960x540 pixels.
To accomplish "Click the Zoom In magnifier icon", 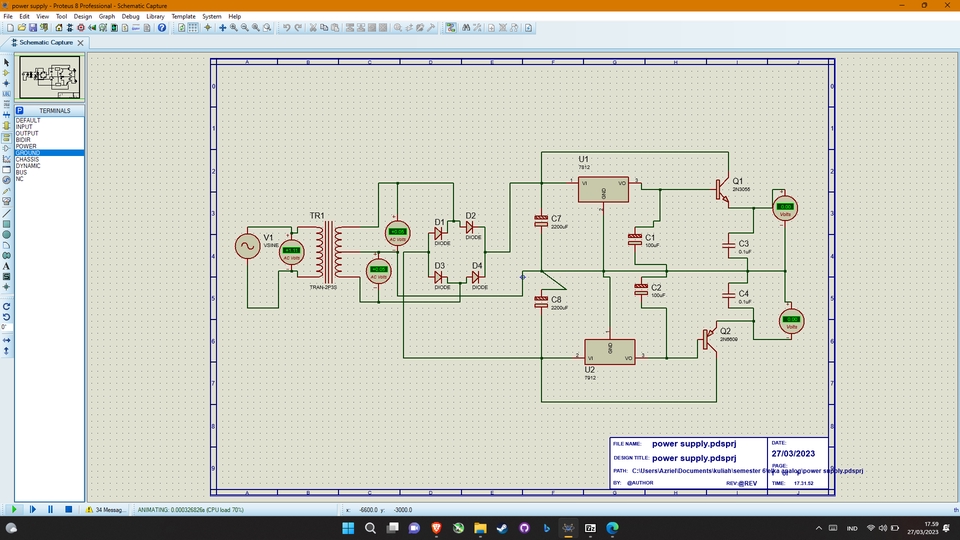I will (233, 28).
